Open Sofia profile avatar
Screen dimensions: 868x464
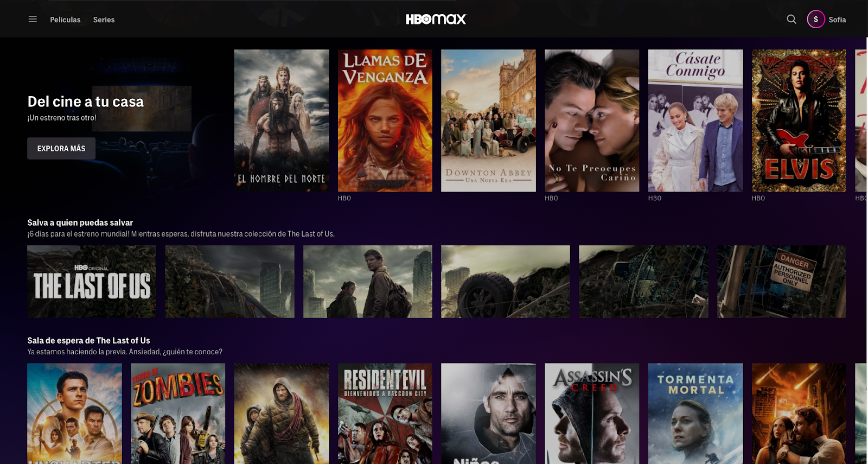(x=816, y=20)
